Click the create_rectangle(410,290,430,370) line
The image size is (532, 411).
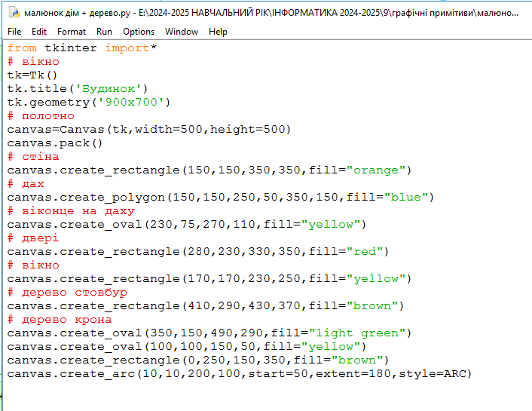coord(206,306)
